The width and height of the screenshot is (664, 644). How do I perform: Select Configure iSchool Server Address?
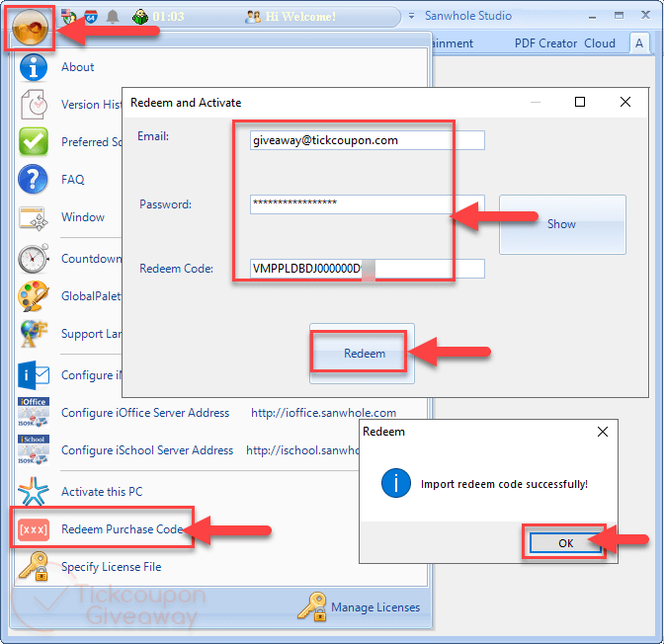147,449
